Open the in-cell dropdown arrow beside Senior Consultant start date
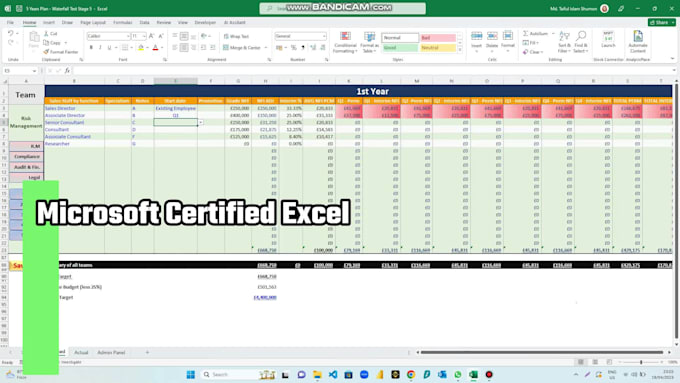The height and width of the screenshot is (383, 680). (200, 123)
